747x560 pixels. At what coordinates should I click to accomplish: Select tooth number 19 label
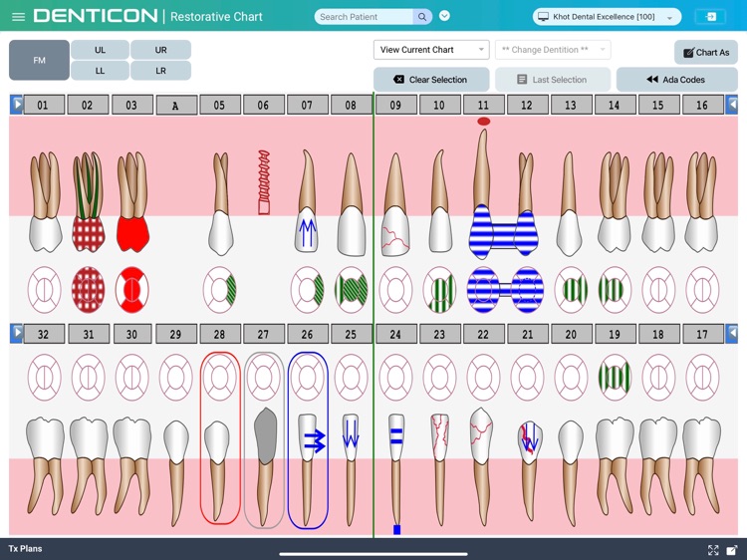[615, 334]
